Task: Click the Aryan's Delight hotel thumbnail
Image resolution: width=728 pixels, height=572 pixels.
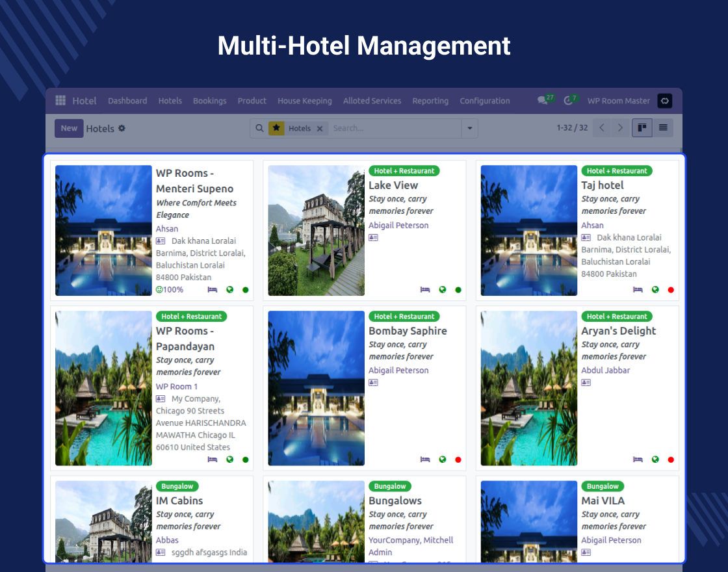Action: pos(528,388)
